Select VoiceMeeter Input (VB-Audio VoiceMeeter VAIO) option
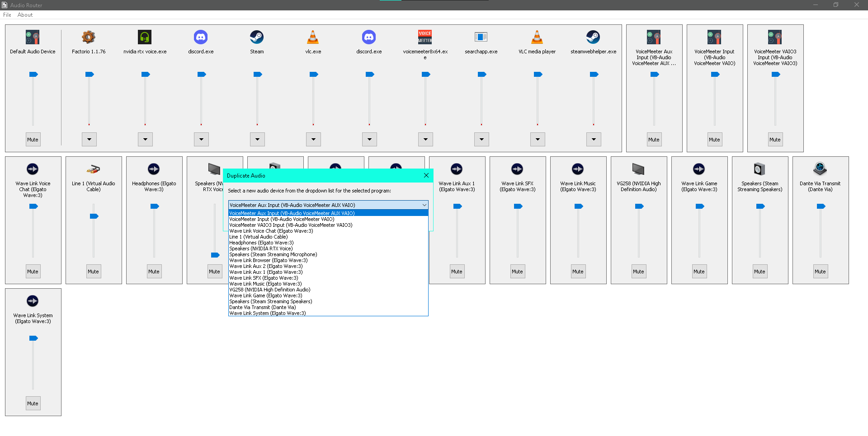The height and width of the screenshot is (436, 868). (x=328, y=219)
